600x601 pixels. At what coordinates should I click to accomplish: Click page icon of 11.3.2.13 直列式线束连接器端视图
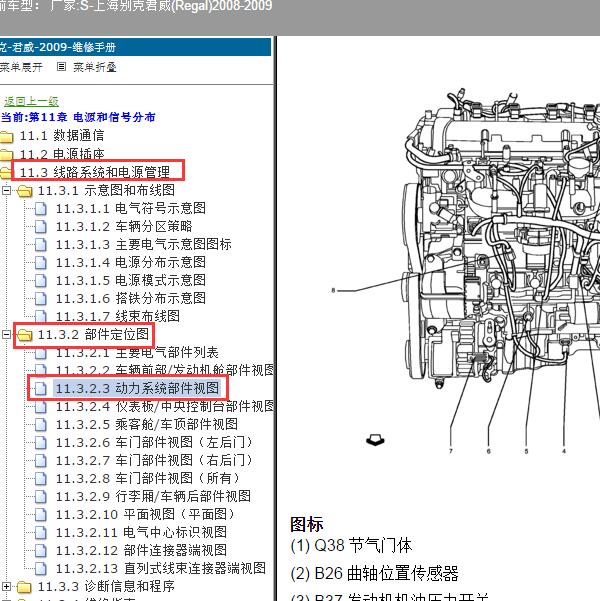[x=41, y=569]
